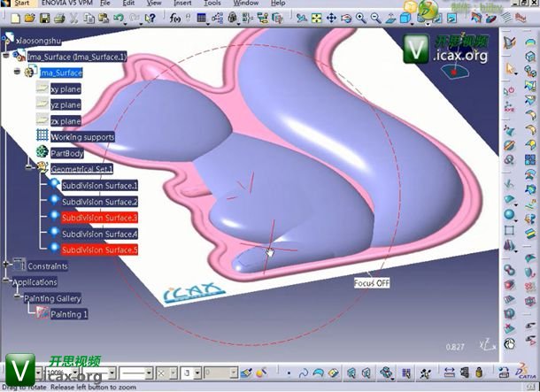Select the Rotate view tool

[346, 18]
